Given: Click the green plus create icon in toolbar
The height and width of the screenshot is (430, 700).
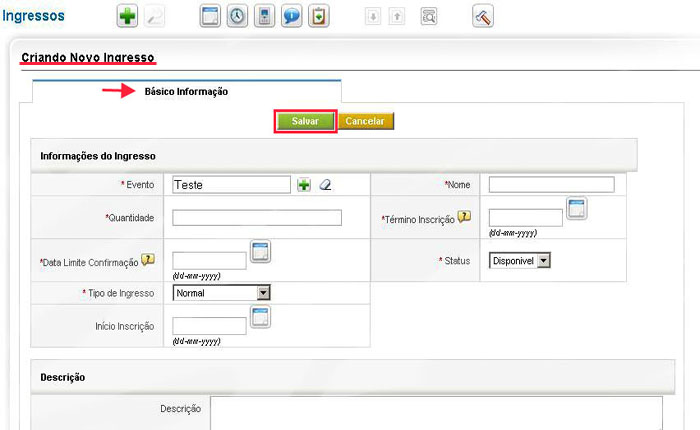Looking at the screenshot, I should (x=127, y=17).
